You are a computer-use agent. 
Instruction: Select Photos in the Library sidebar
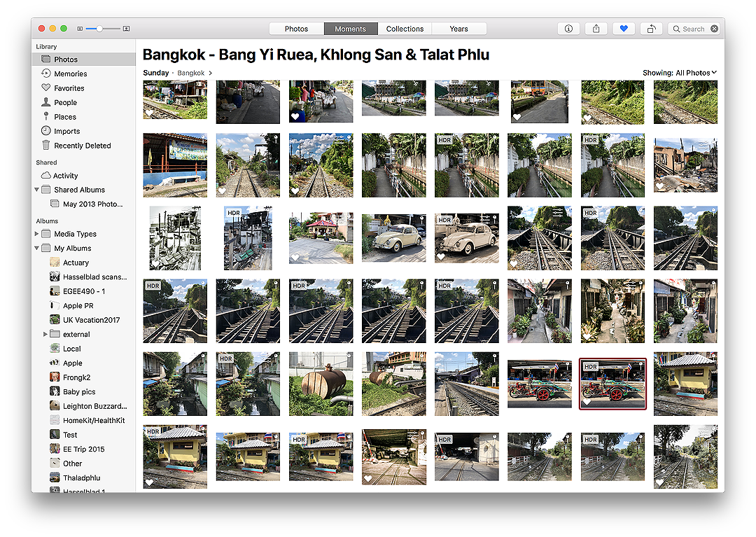pyautogui.click(x=84, y=60)
